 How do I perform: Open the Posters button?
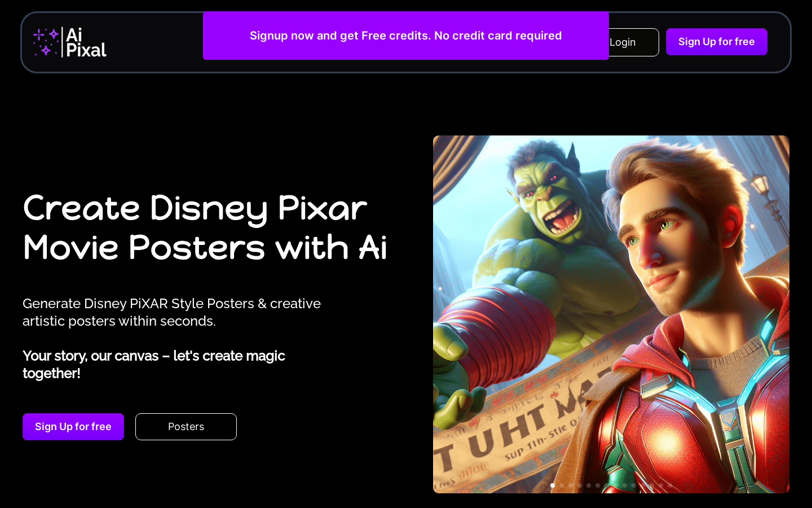pos(186,427)
